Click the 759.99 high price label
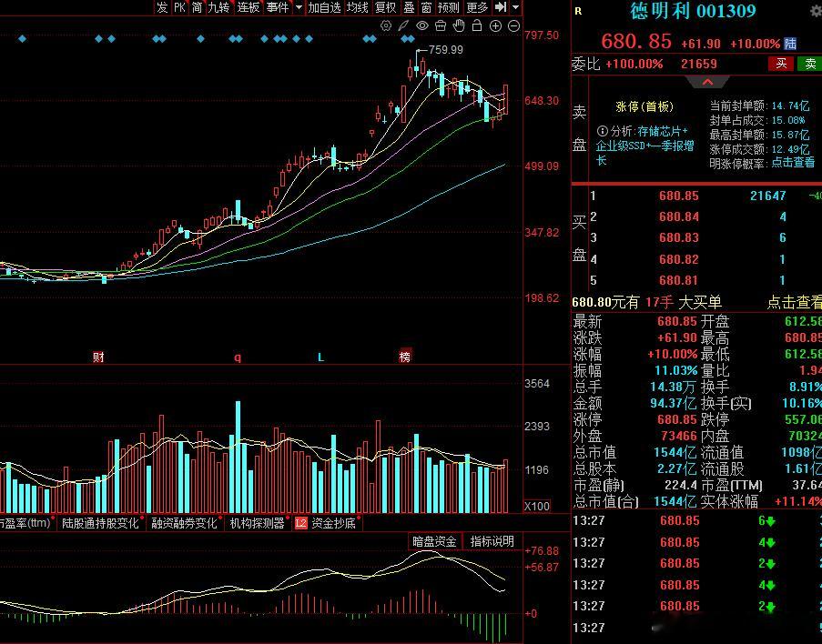Viewport: 822px width, 644px height. 446,50
